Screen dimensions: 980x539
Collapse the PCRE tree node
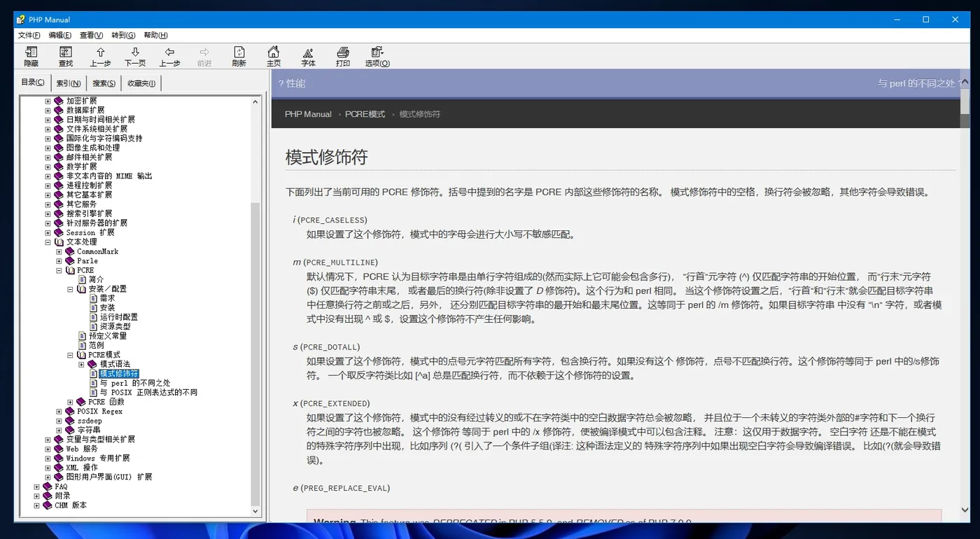(x=59, y=270)
